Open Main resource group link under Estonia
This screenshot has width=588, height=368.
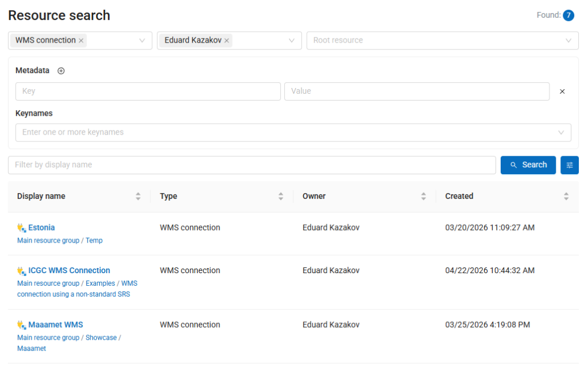tap(48, 240)
